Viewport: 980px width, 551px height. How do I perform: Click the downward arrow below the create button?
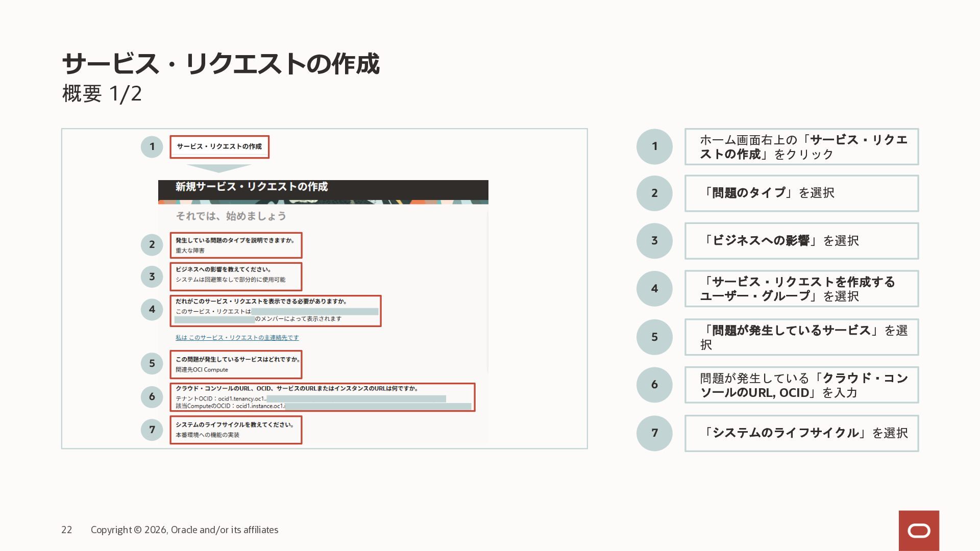[x=219, y=168]
